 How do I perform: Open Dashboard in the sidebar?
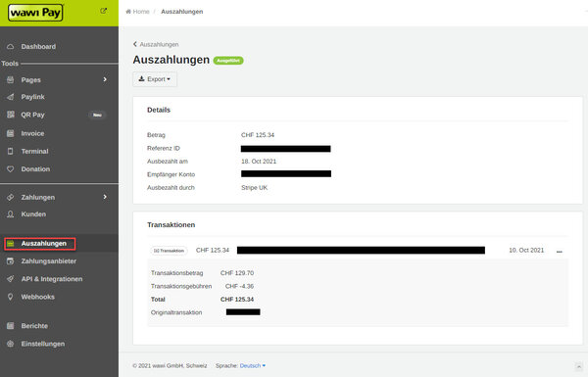pos(38,46)
